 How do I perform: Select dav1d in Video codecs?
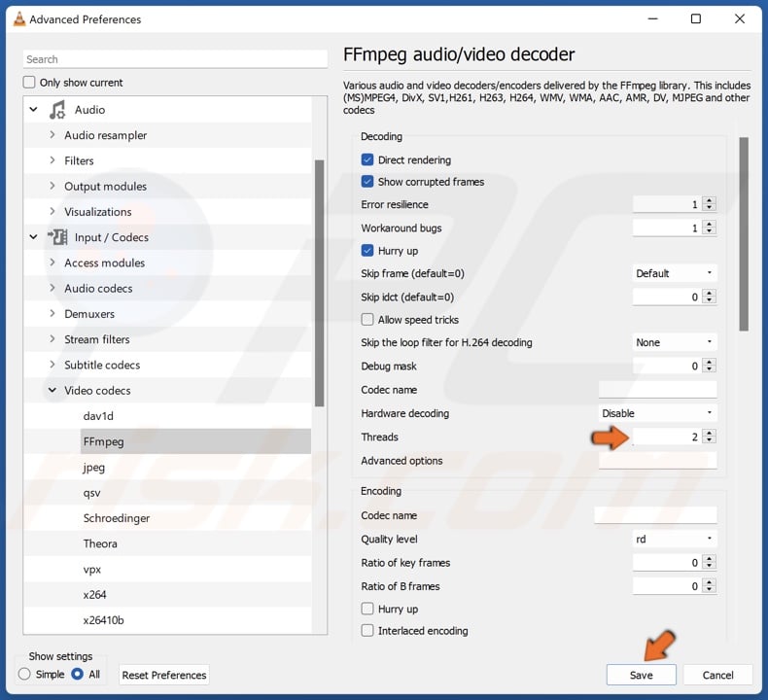pyautogui.click(x=98, y=416)
